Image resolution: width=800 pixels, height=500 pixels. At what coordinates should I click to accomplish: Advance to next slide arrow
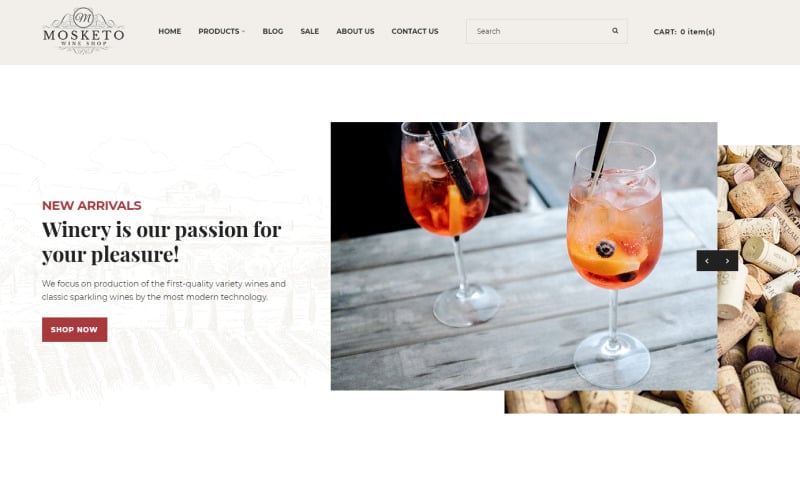728,261
